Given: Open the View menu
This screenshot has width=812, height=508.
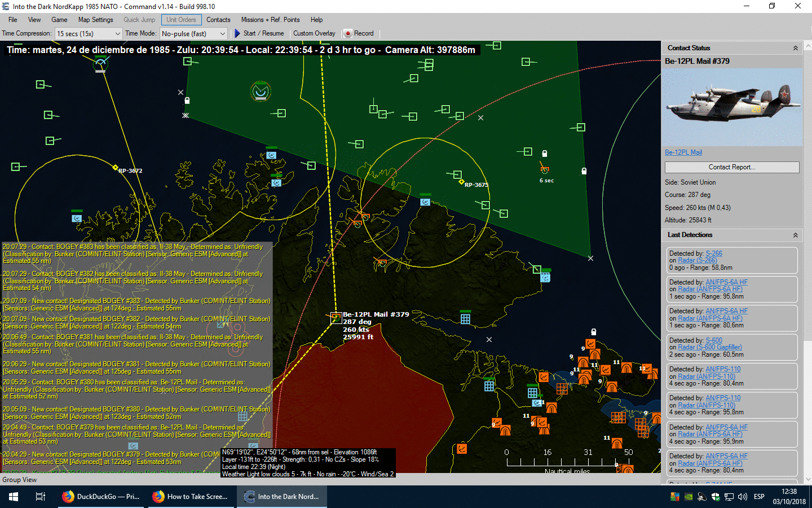Looking at the screenshot, I should coord(34,20).
